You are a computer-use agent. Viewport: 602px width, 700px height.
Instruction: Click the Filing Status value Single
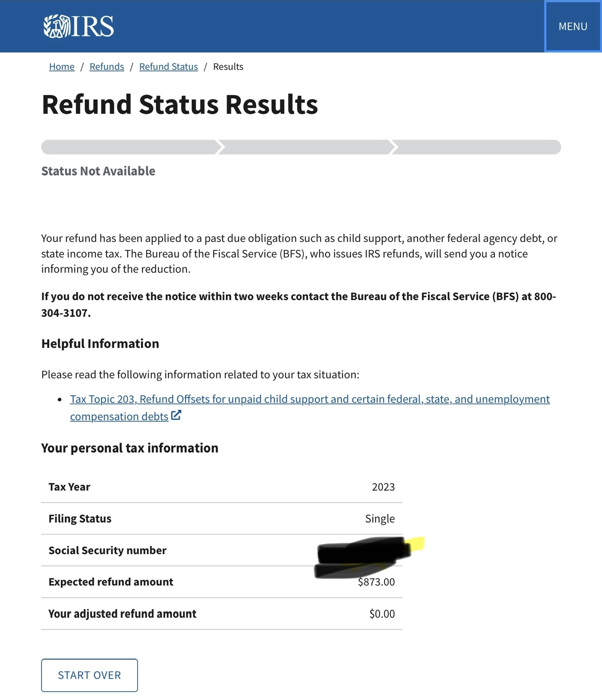click(380, 519)
